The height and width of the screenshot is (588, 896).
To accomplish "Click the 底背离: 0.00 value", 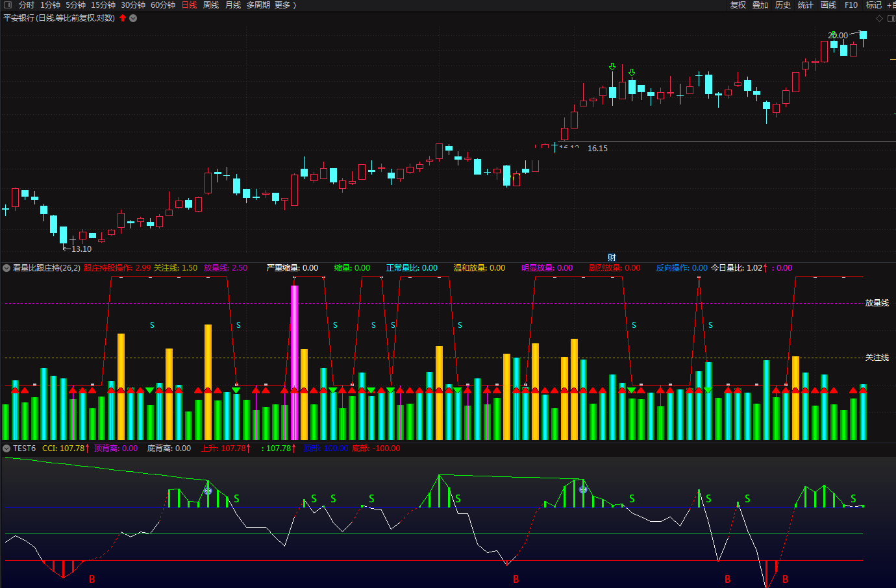I will pos(169,448).
